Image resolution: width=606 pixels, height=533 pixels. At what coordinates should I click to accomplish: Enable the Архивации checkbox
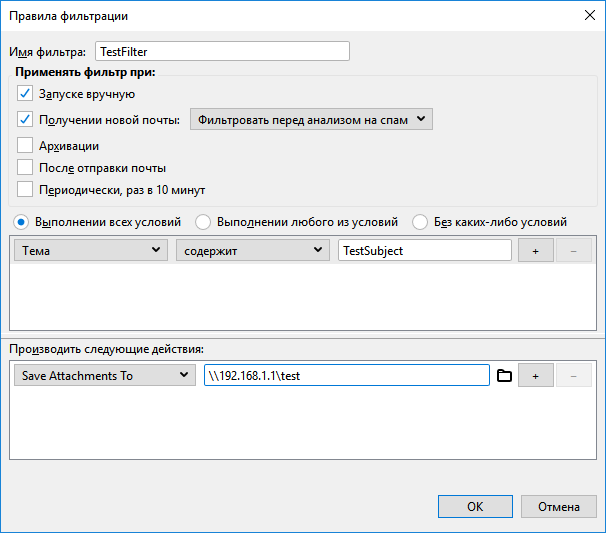(25, 146)
